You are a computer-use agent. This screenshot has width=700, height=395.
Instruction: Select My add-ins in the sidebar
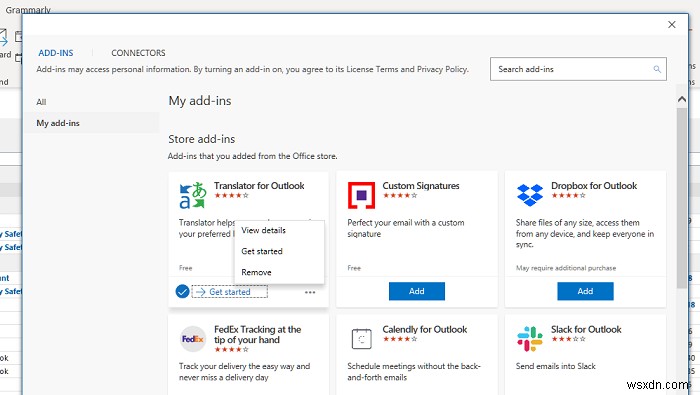coord(91,123)
